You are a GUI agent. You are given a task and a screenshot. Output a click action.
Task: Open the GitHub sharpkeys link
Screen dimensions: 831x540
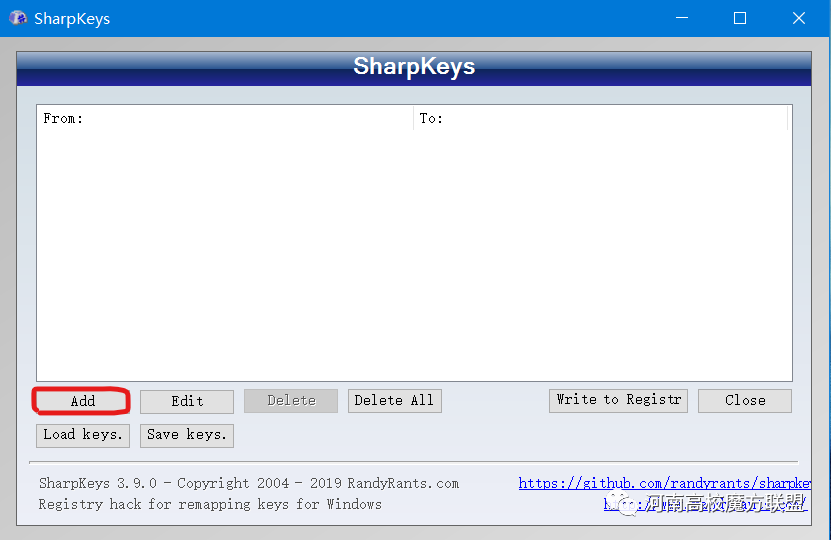(664, 483)
